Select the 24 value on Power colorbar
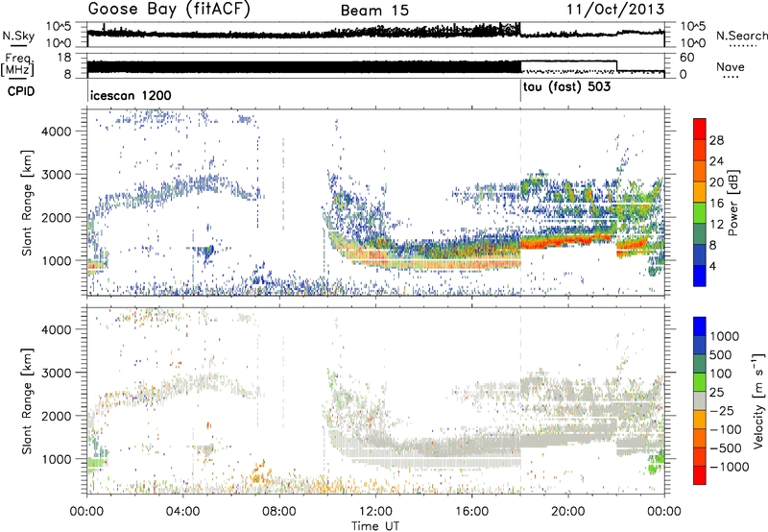This screenshot has width=768, height=532. click(716, 161)
